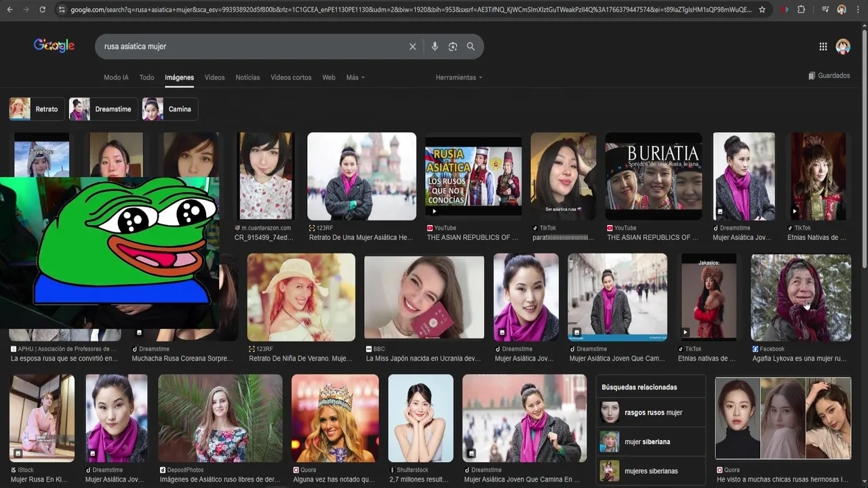The image size is (868, 488).
Task: Select related search 'mujeres siberianas'
Action: tap(651, 470)
